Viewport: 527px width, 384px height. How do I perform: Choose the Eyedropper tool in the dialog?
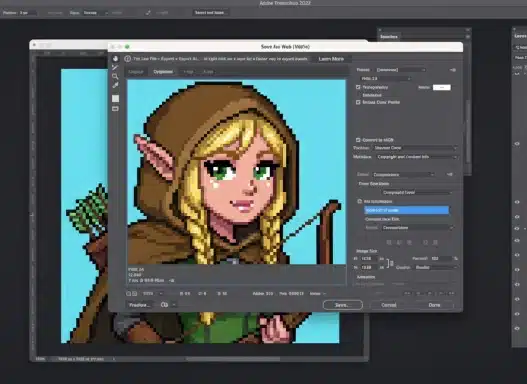pos(115,85)
